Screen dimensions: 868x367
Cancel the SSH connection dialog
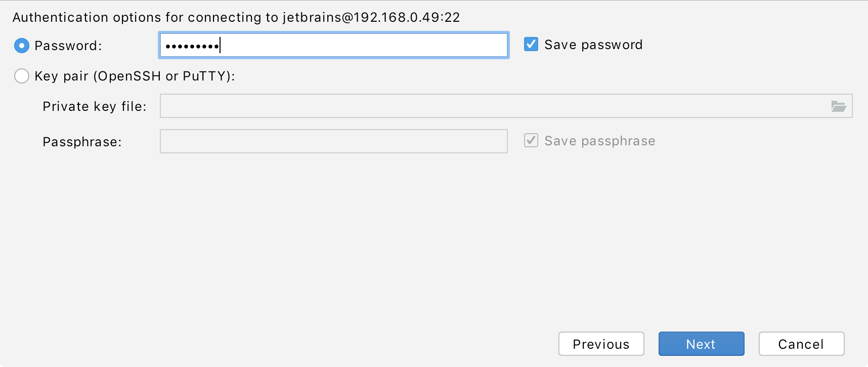click(801, 344)
